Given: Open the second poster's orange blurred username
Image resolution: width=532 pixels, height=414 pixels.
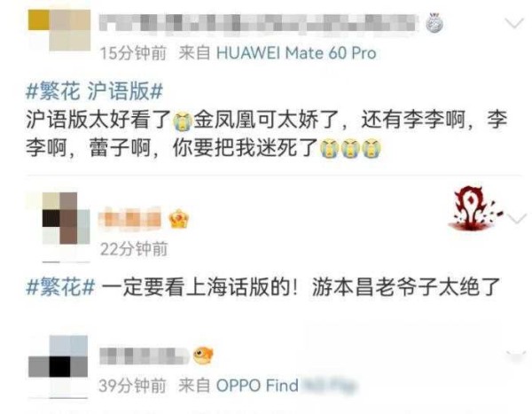Looking at the screenshot, I should coord(130,219).
